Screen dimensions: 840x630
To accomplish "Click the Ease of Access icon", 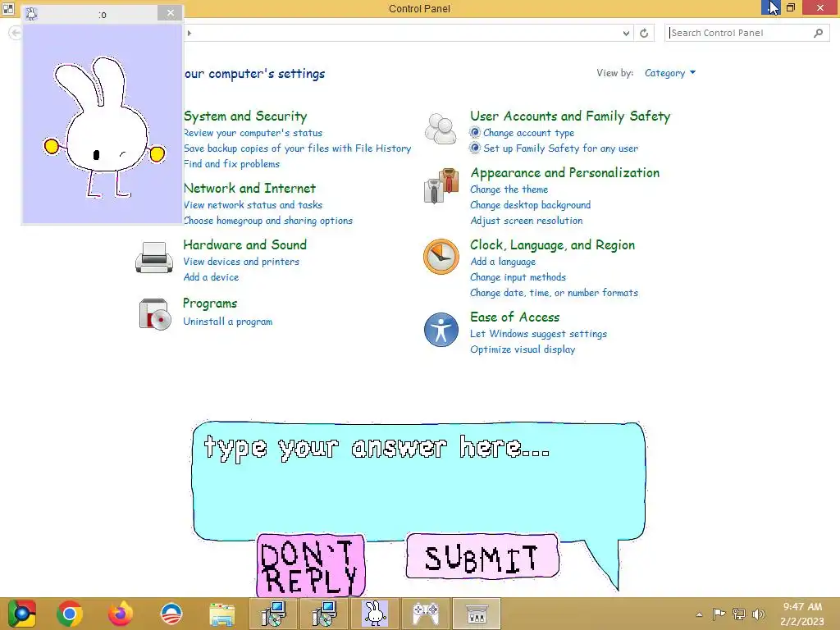I will pos(441,330).
